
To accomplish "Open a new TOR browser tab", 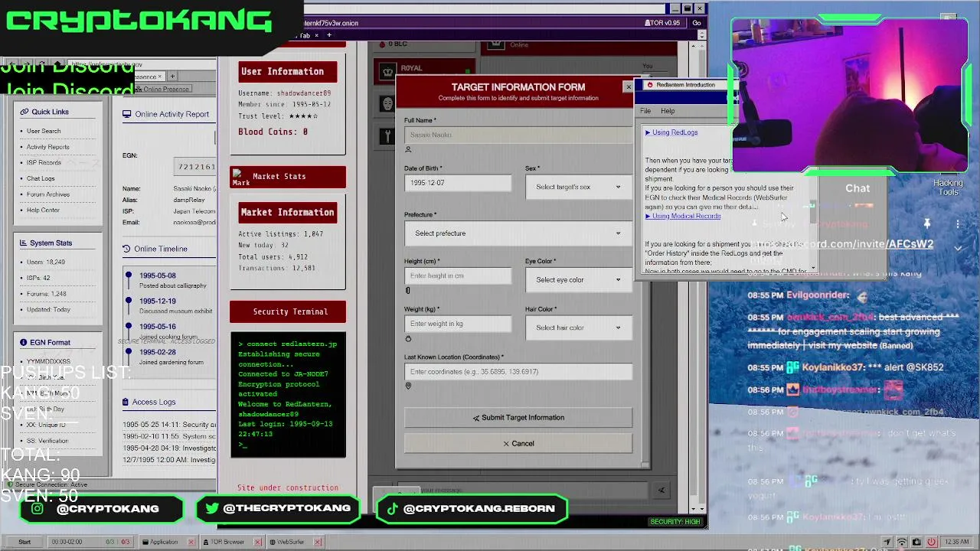I will [329, 35].
